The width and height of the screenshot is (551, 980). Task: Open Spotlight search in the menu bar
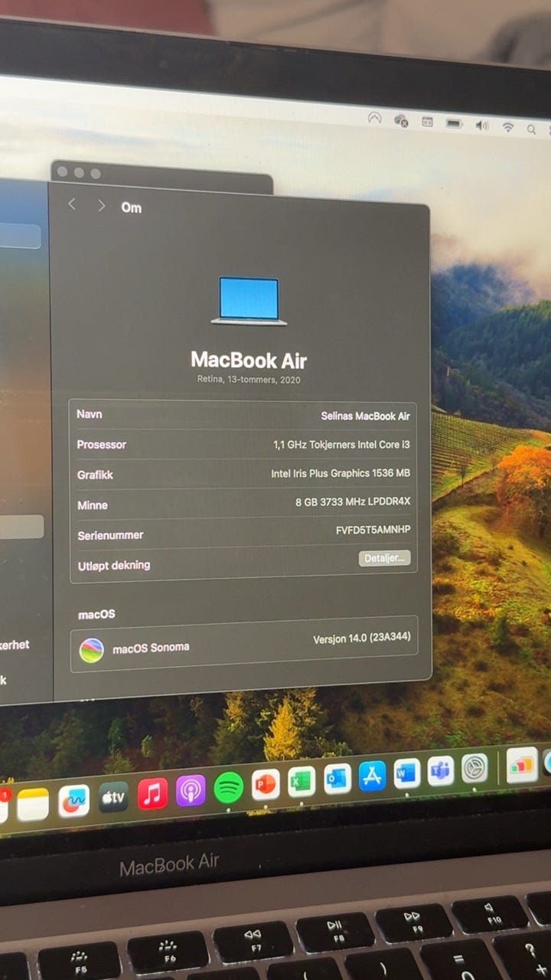coord(531,129)
